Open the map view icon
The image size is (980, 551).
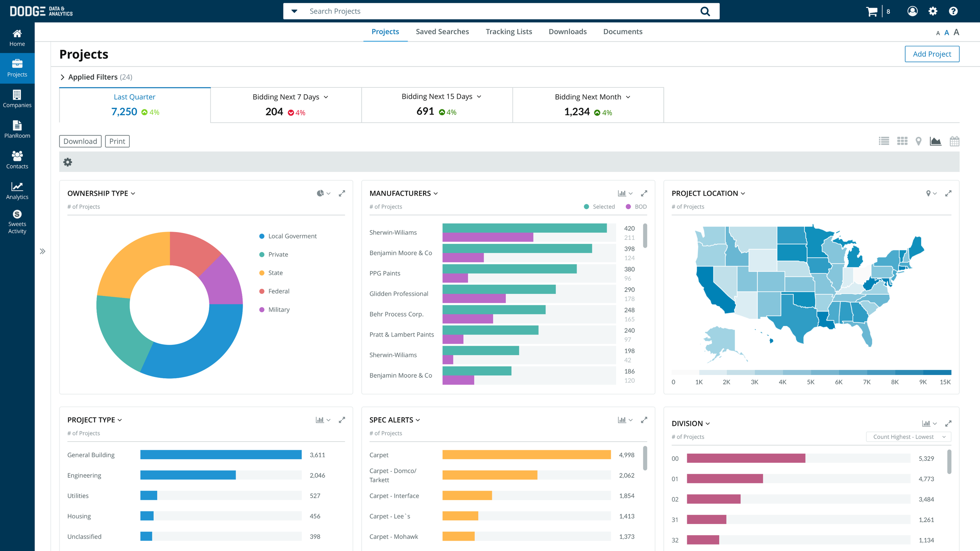click(918, 141)
